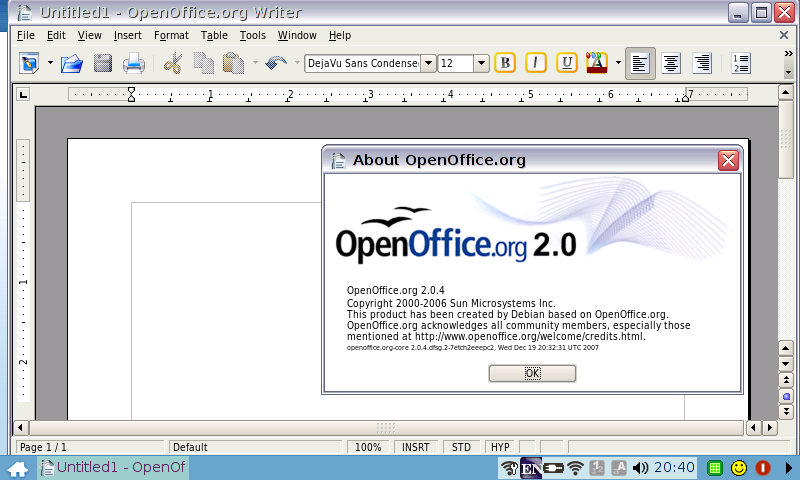Viewport: 800px width, 480px height.
Task: Click the 100% zoom status field
Action: [x=368, y=447]
